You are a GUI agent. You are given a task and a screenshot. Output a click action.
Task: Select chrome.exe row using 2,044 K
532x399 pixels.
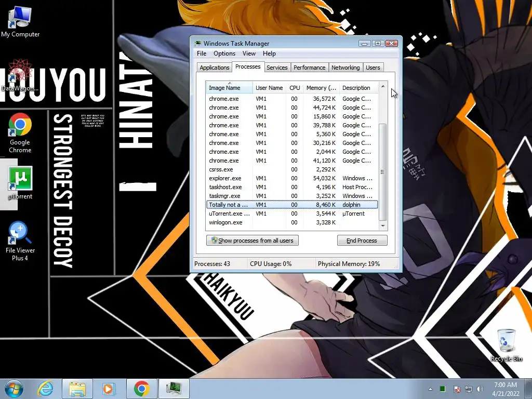[x=292, y=152]
